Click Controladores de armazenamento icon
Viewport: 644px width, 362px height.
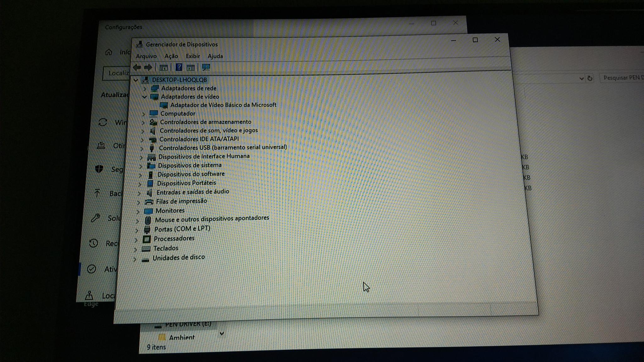tap(153, 122)
